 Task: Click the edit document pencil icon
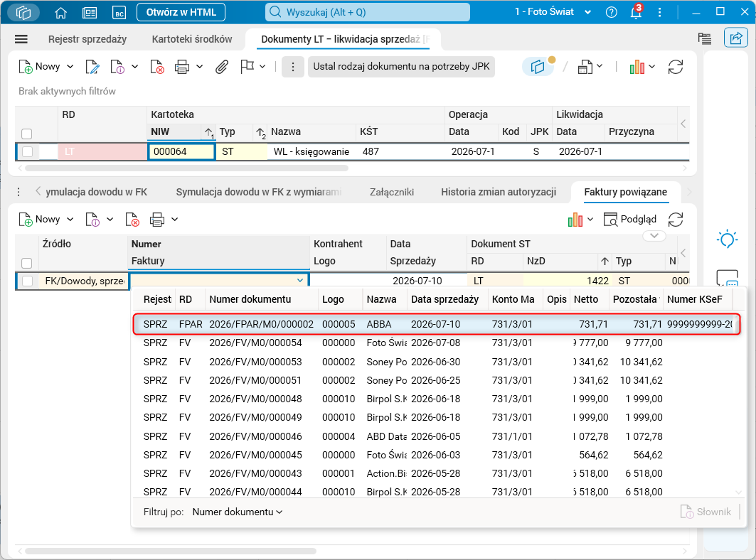(92, 67)
